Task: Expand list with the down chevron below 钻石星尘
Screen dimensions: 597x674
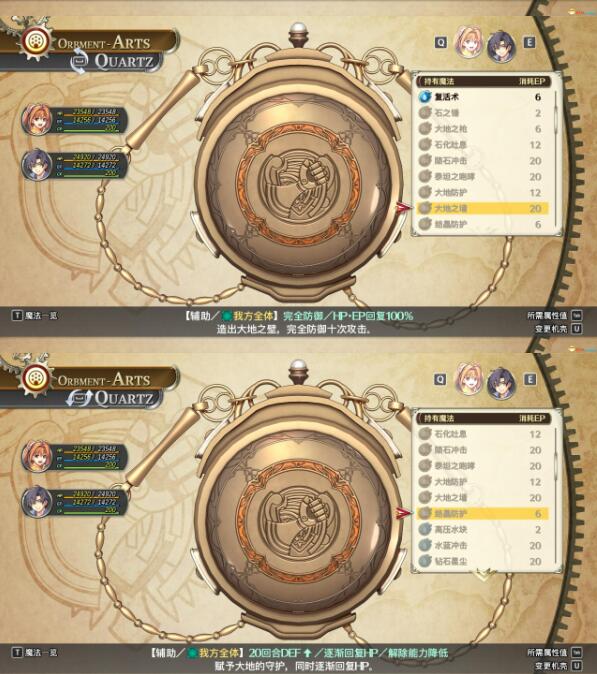Action: (484, 573)
